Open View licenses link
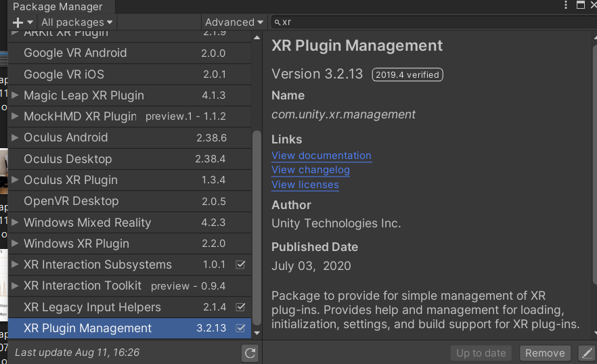The height and width of the screenshot is (364, 597). (x=305, y=185)
